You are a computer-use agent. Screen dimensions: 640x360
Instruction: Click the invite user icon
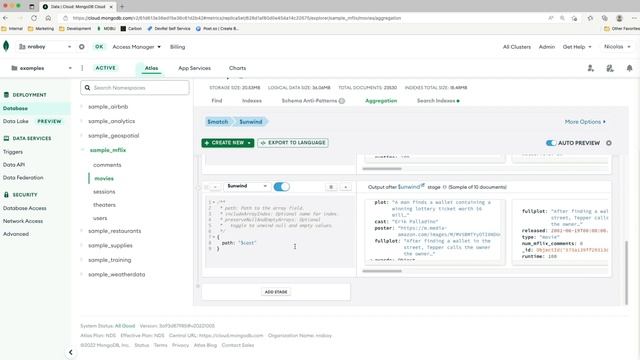click(590, 68)
